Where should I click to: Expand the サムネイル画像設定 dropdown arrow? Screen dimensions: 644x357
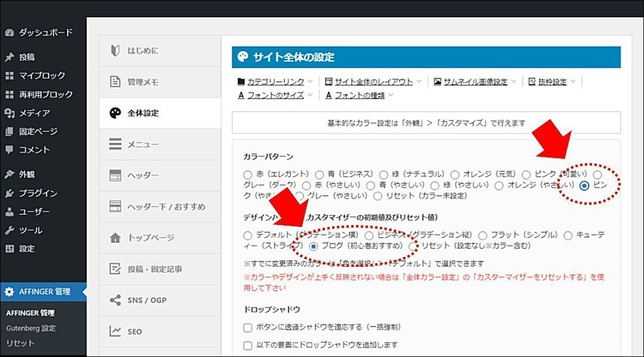click(513, 82)
